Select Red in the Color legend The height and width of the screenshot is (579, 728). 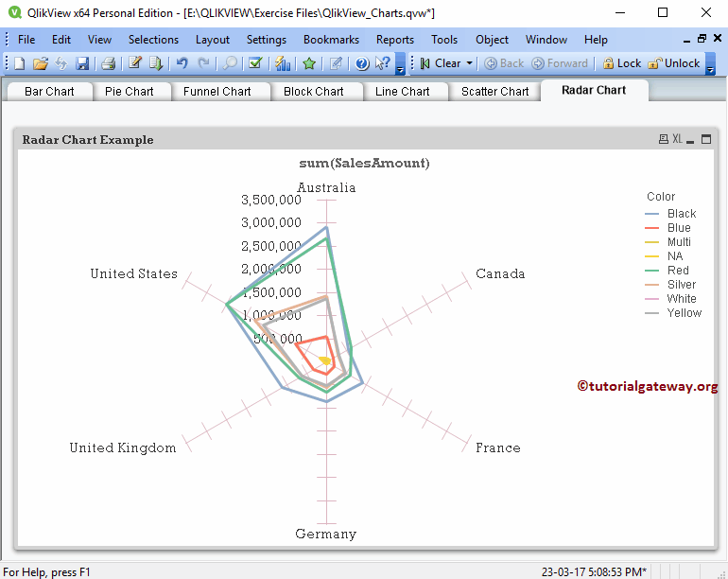[678, 271]
